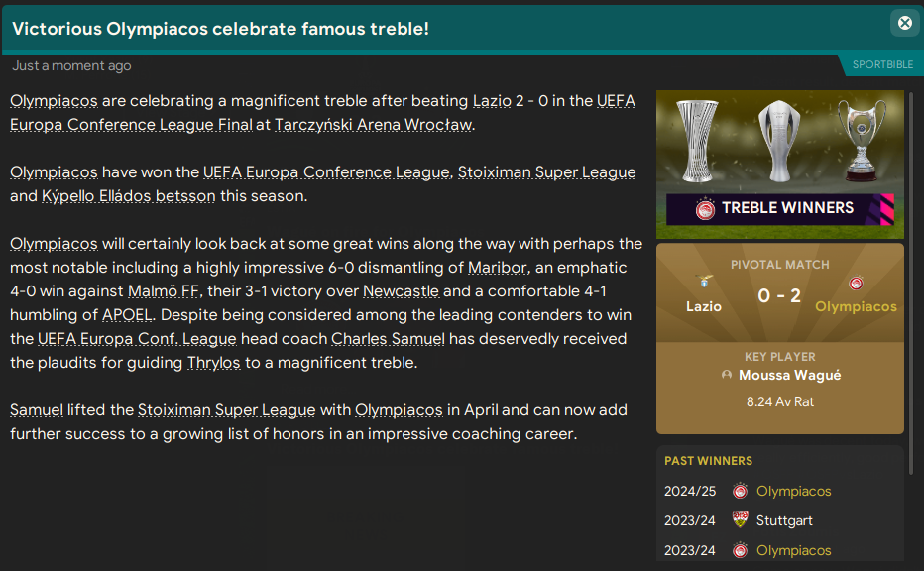The height and width of the screenshot is (571, 924).
Task: Click the Stuttgart club badge in Past Winners
Action: (x=740, y=520)
